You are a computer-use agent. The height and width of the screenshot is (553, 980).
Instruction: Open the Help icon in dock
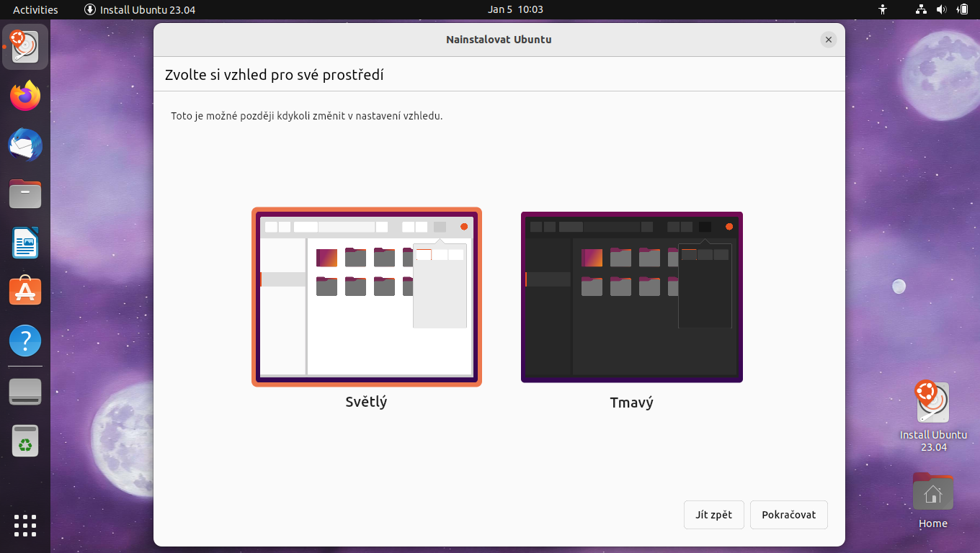25,340
